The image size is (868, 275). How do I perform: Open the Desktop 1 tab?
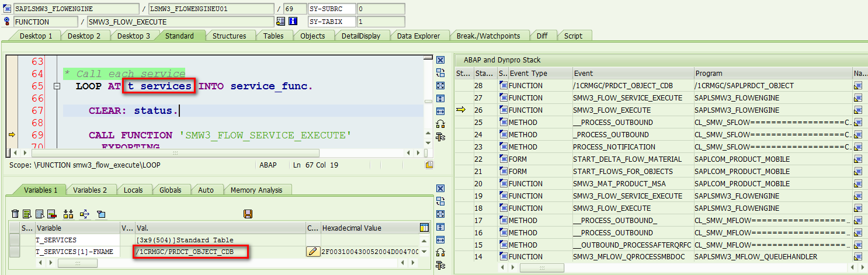(x=36, y=36)
